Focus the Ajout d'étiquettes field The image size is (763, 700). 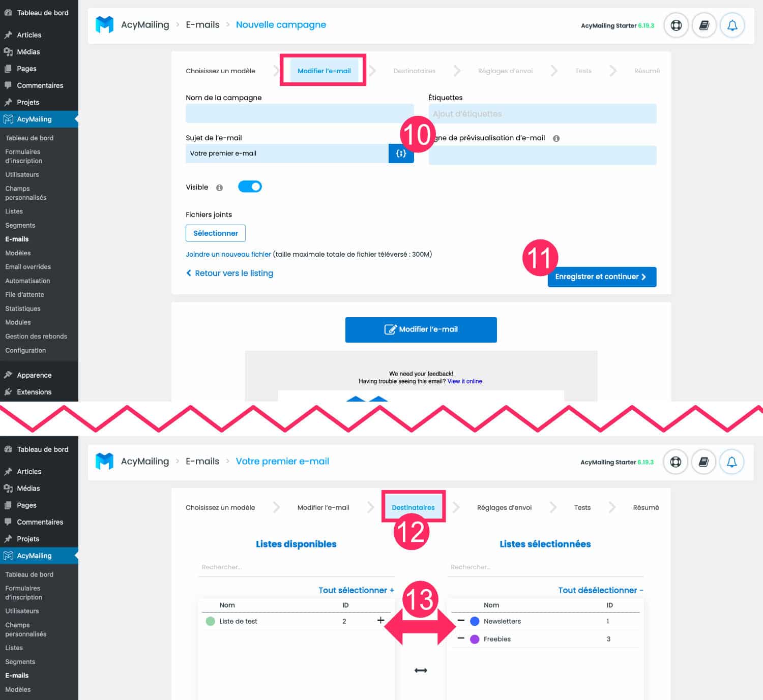[542, 113]
